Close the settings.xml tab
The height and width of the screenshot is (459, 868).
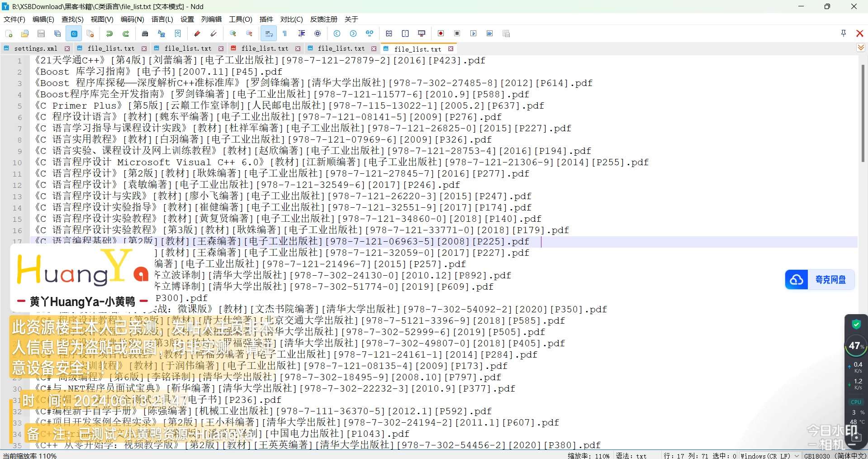[x=67, y=48]
